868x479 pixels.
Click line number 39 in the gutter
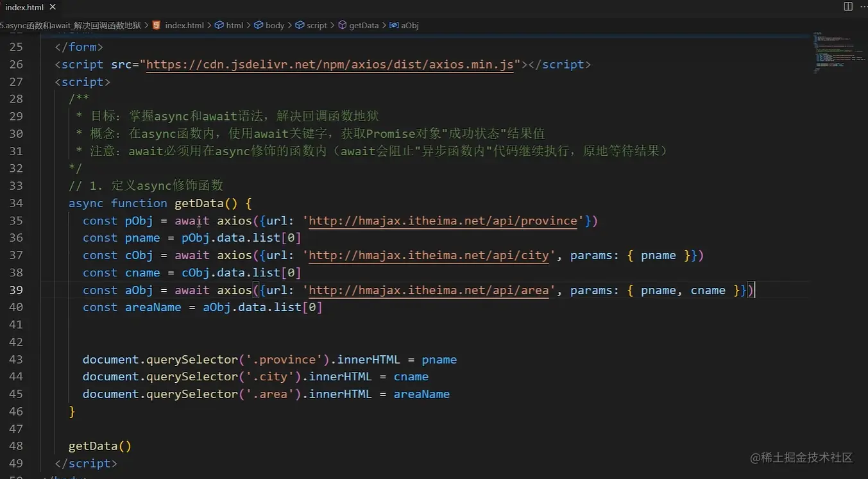(x=16, y=290)
